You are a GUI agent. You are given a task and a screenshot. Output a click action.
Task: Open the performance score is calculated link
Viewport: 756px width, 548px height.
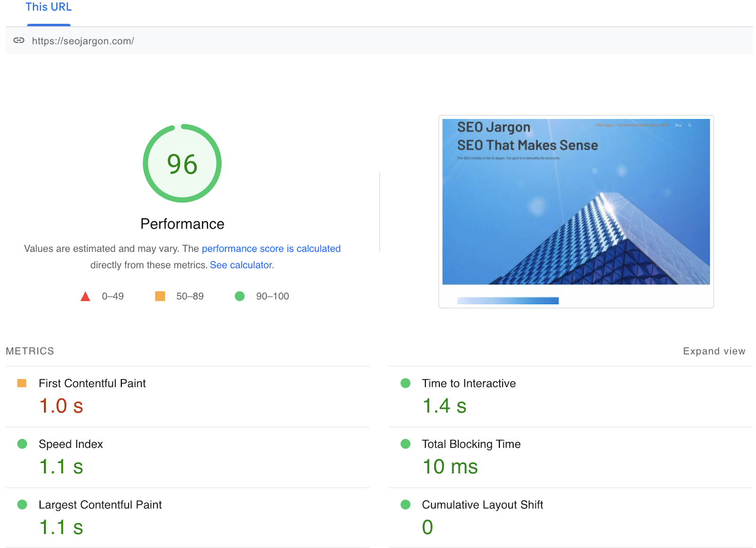pos(271,249)
